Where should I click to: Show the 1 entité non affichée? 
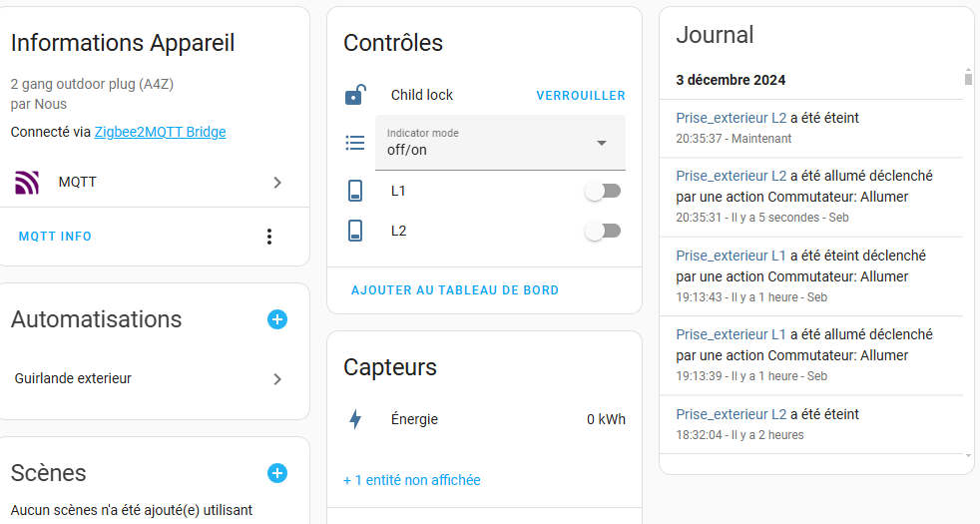[x=412, y=480]
